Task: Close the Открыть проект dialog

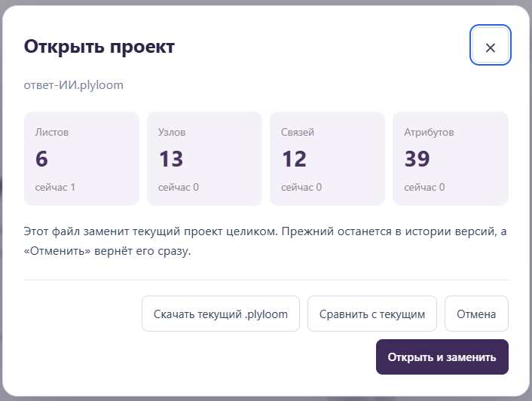Action: pos(491,44)
